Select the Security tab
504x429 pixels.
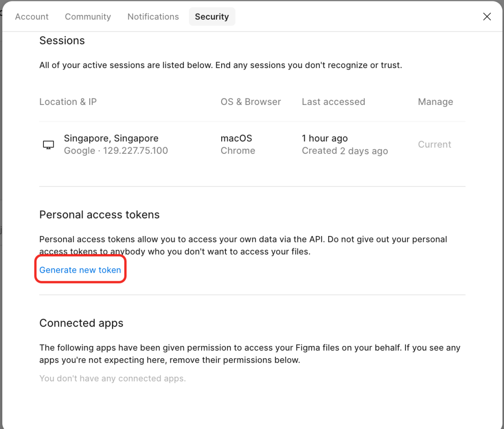(212, 17)
